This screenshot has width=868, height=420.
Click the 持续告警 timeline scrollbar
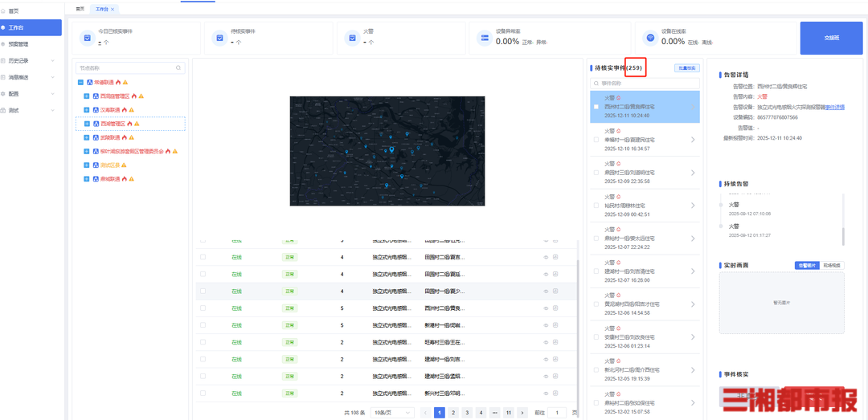pyautogui.click(x=843, y=235)
